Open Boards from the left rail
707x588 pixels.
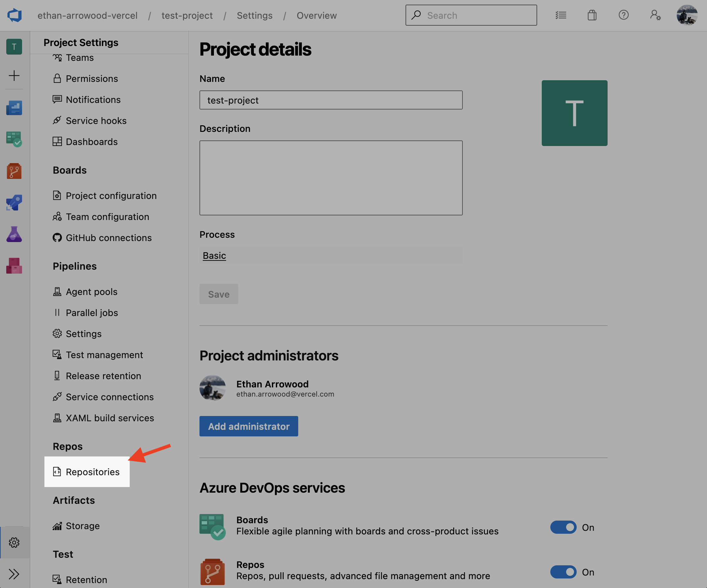click(14, 139)
